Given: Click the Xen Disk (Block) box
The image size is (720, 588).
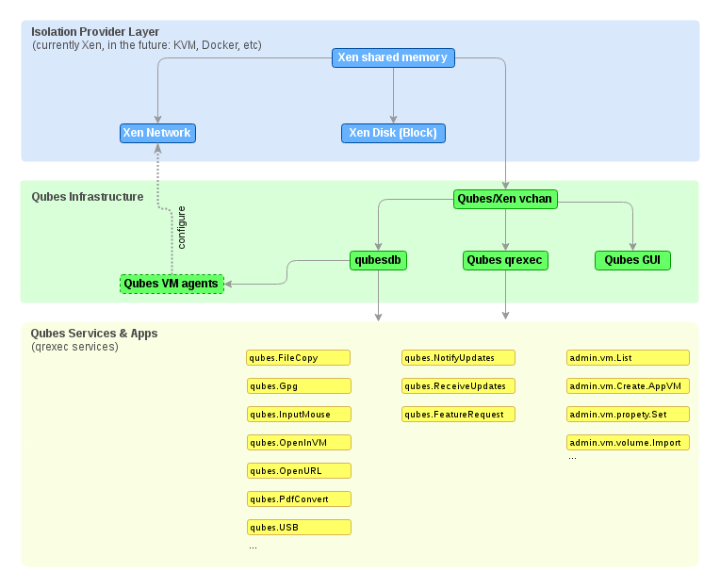Looking at the screenshot, I should pyautogui.click(x=393, y=133).
